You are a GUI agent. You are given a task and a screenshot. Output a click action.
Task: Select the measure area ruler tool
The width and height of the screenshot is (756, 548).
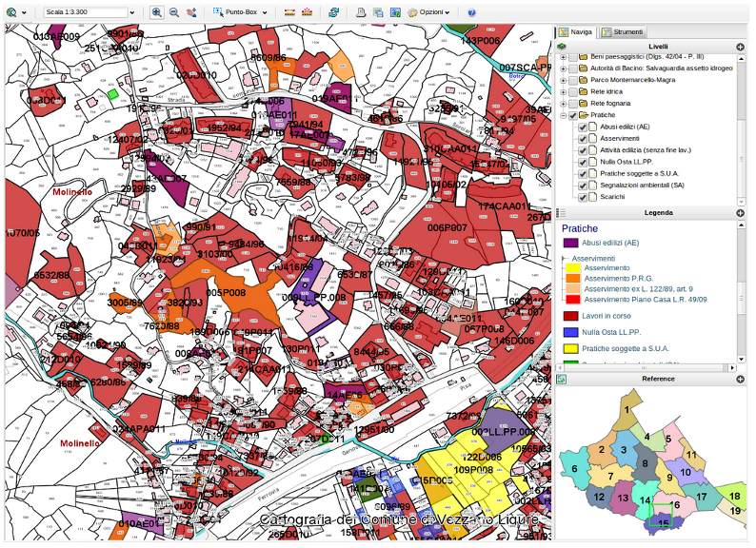(x=307, y=12)
